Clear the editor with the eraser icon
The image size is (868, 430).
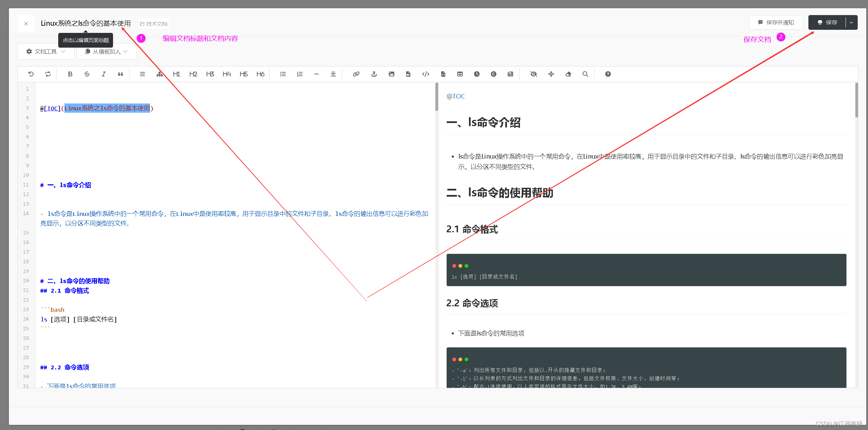click(568, 74)
